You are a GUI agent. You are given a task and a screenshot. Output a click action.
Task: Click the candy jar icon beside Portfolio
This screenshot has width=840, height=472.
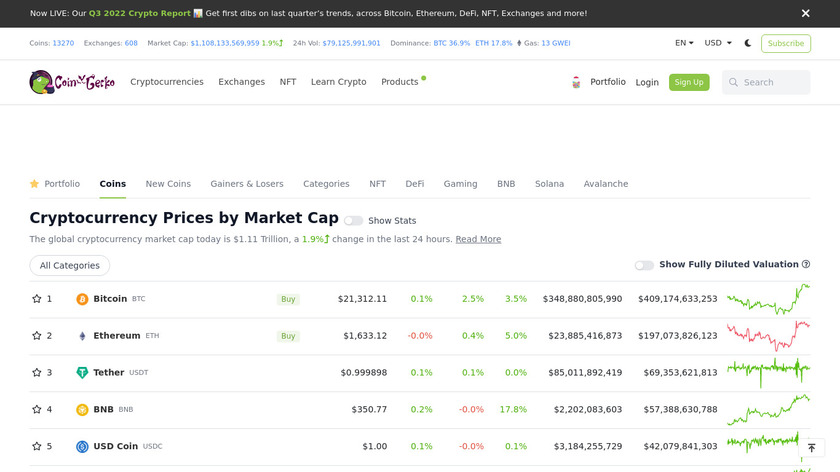(576, 83)
